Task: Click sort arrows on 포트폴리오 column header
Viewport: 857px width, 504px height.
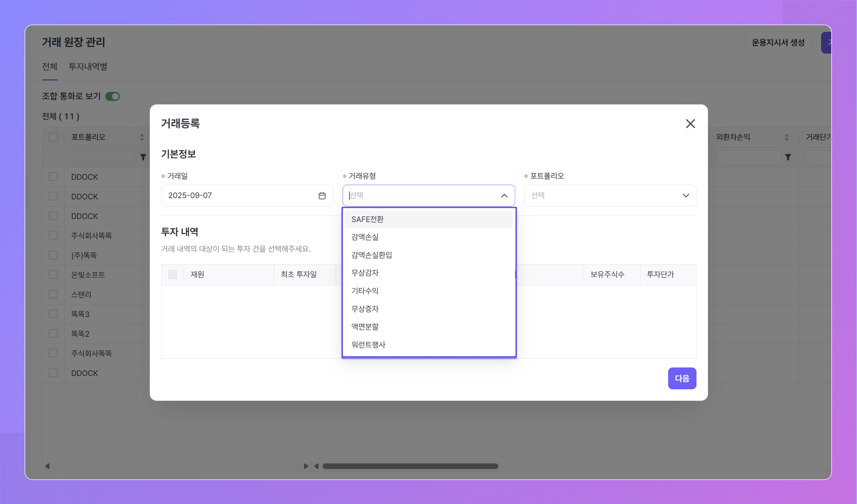Action: point(142,137)
